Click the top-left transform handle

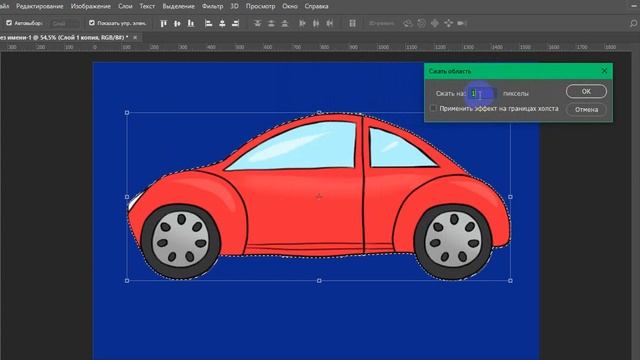tap(127, 113)
